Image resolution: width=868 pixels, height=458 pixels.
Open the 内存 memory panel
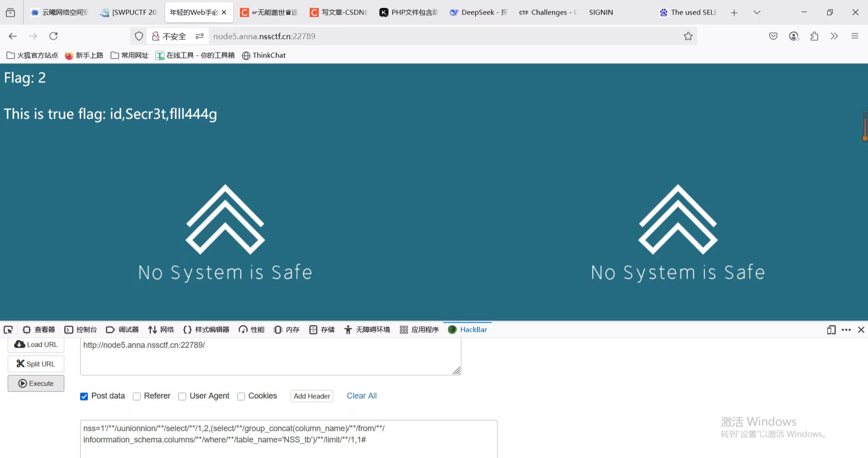[287, 329]
